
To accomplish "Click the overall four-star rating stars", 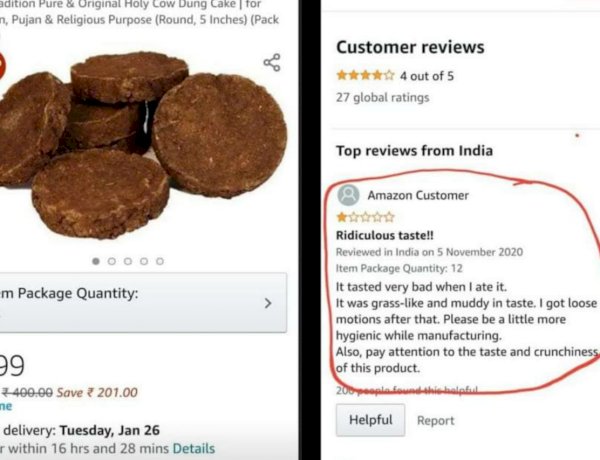I will (x=365, y=75).
